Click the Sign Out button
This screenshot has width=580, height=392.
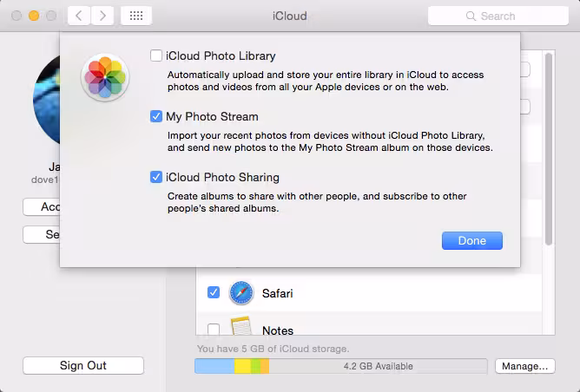(83, 365)
